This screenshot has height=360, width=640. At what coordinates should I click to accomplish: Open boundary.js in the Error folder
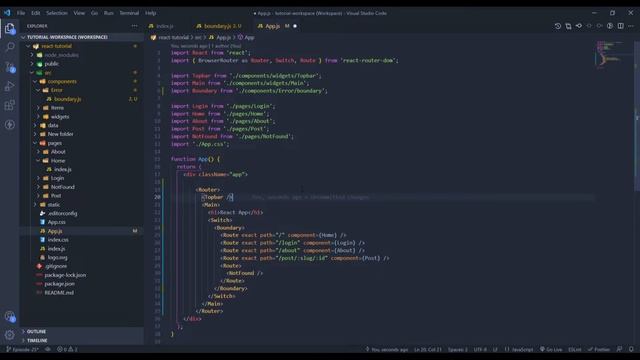[67, 99]
